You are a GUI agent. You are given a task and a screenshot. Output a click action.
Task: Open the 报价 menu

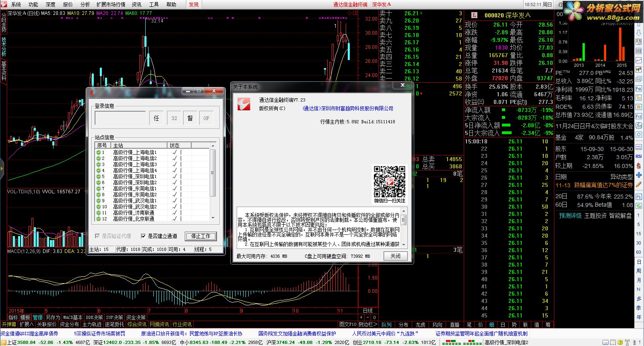pyautogui.click(x=68, y=4)
